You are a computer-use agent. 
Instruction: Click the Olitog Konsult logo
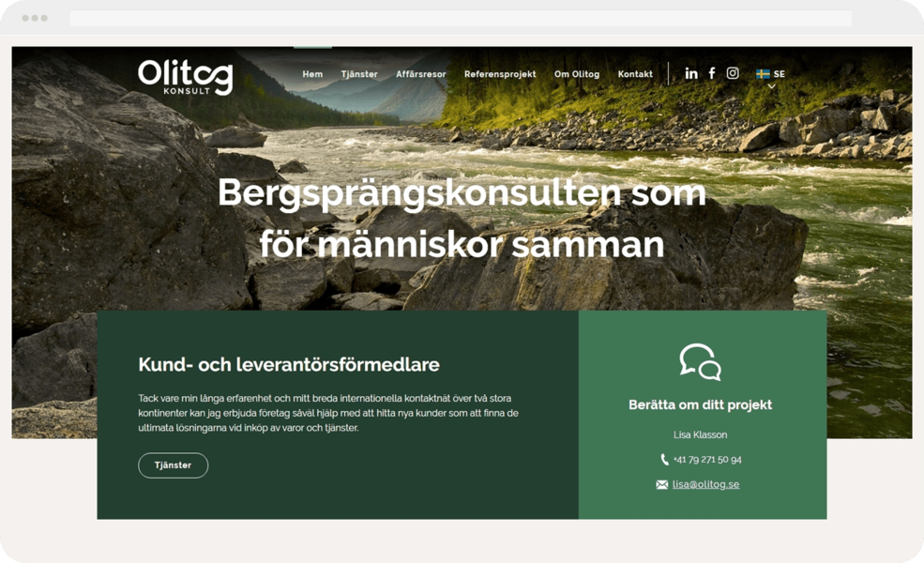[186, 77]
